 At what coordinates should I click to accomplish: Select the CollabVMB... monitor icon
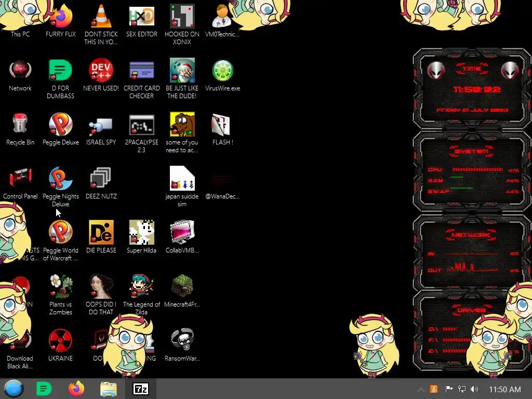(x=182, y=237)
